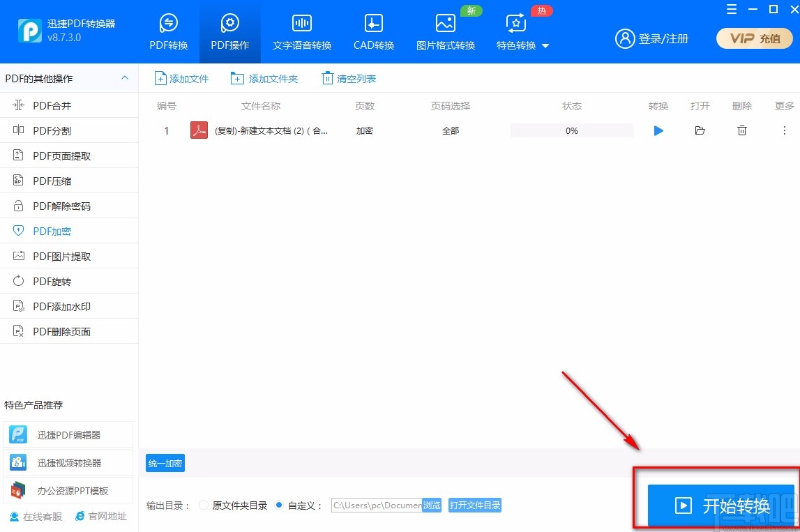The width and height of the screenshot is (800, 532).
Task: Select PDF合并 in sidebar
Action: (69, 105)
